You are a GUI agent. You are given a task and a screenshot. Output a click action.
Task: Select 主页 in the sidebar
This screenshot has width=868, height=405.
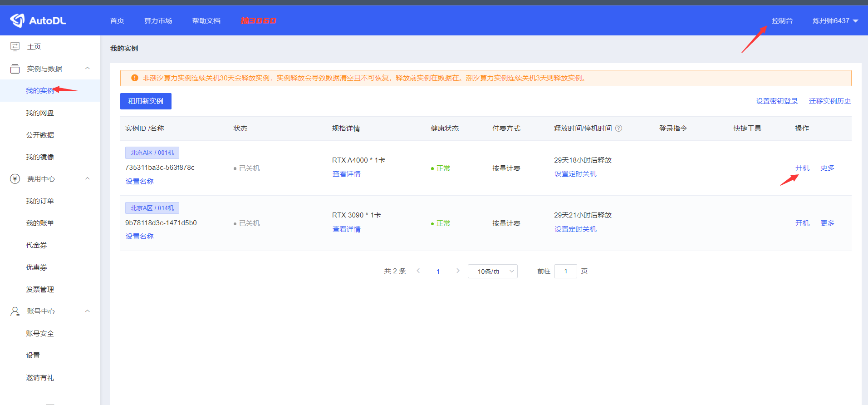(34, 47)
